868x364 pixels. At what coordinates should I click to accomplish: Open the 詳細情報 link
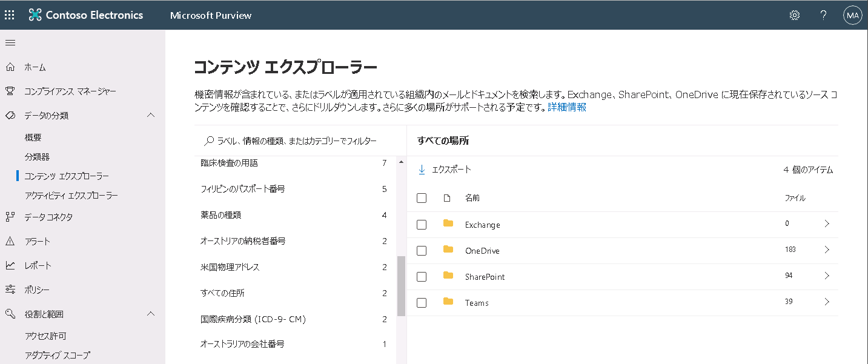566,106
